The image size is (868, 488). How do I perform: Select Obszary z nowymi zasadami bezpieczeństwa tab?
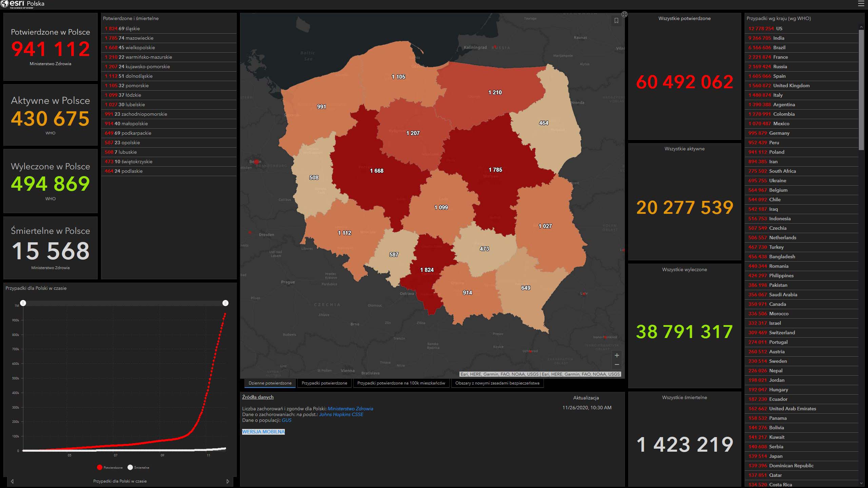pyautogui.click(x=497, y=383)
